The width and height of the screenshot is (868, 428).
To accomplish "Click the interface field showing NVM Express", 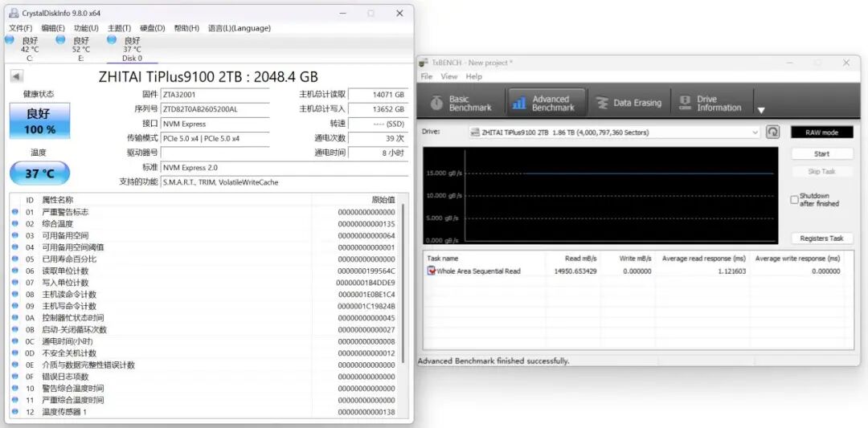I will pos(215,124).
